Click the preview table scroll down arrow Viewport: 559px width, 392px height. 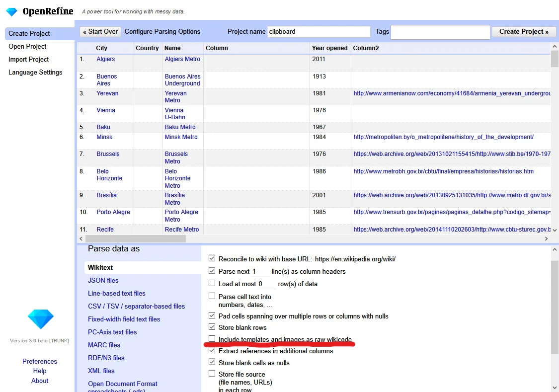click(x=555, y=230)
